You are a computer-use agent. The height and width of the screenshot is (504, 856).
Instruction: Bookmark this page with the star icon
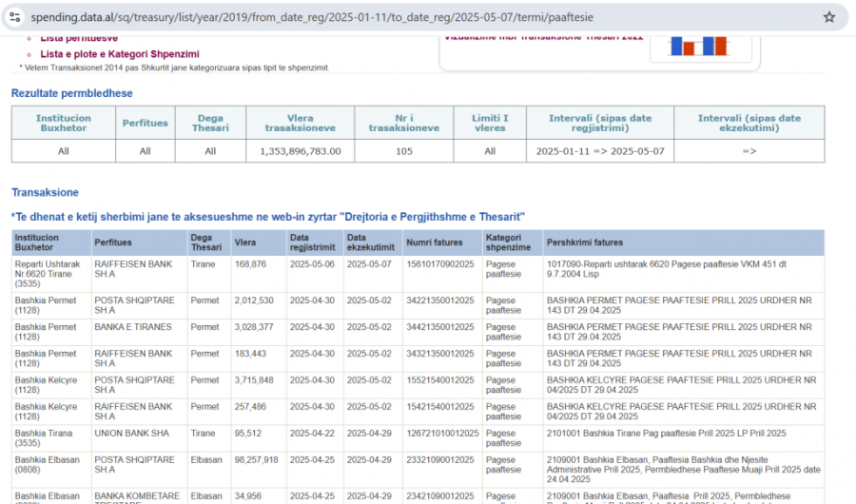pos(829,17)
